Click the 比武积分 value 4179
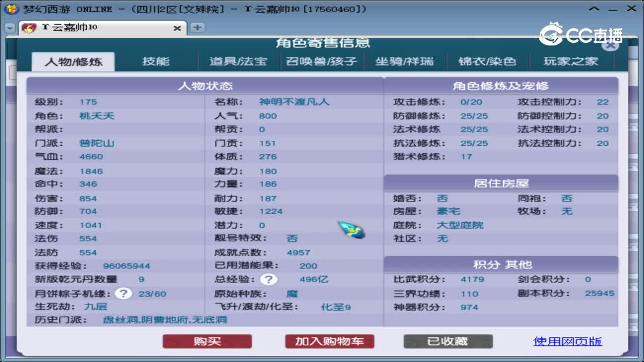644x362 pixels. pyautogui.click(x=472, y=280)
